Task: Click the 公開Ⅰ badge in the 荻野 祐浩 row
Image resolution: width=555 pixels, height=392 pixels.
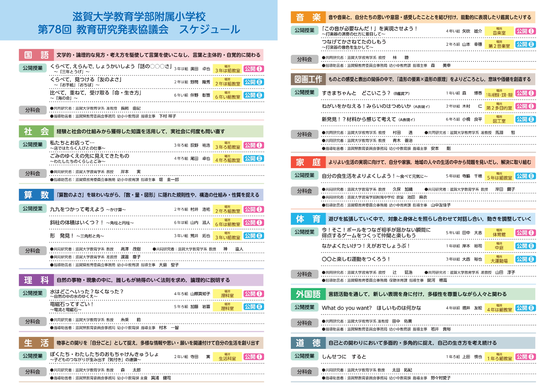Action: point(254,145)
